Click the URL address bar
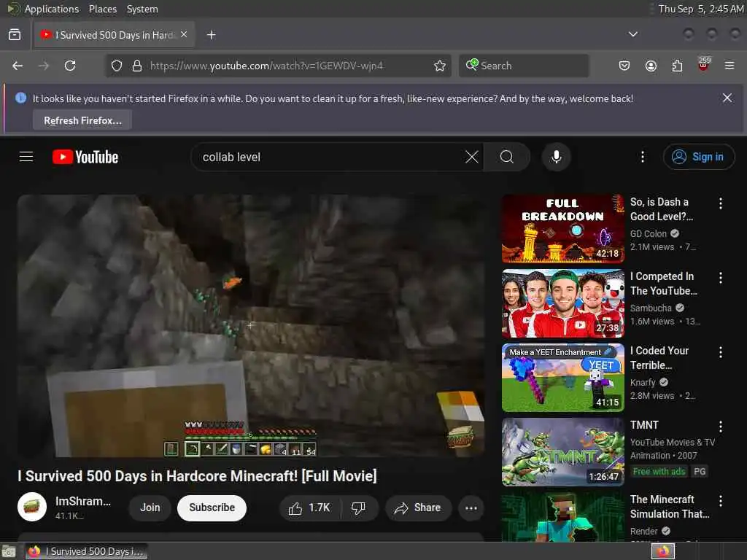The image size is (747, 560). (278, 66)
